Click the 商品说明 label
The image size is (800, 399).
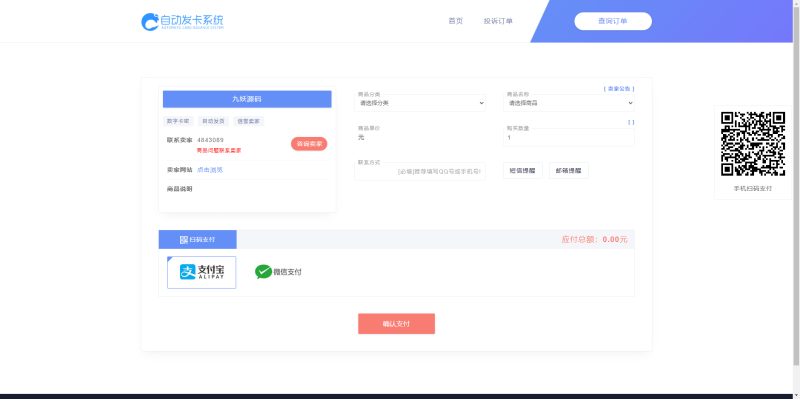click(180, 189)
